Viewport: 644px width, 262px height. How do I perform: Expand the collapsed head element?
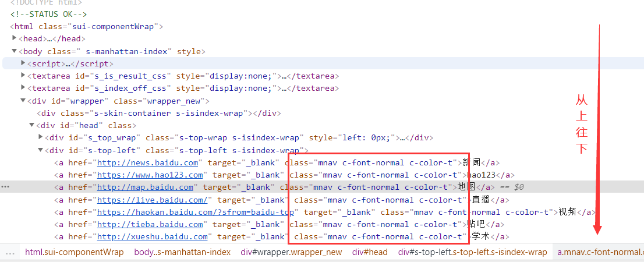point(15,38)
